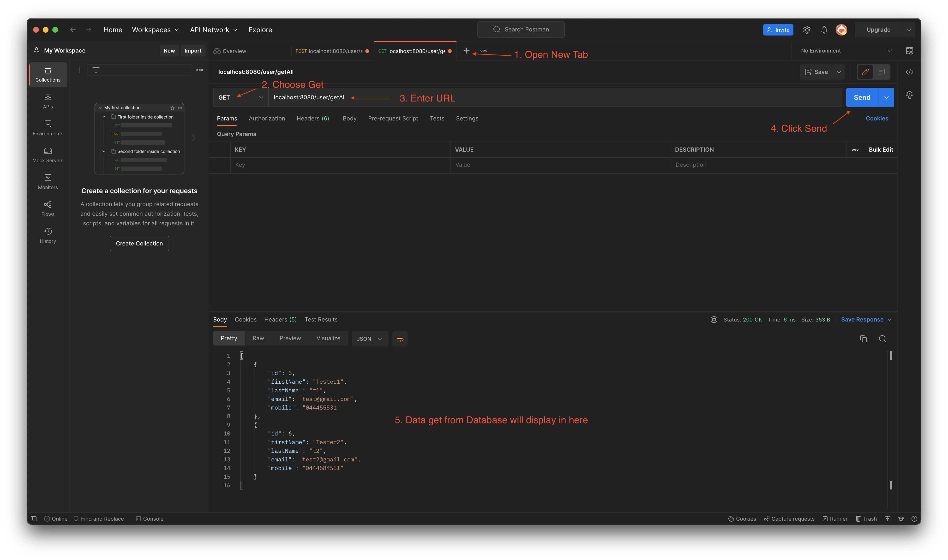Click the code snippet icon
Image resolution: width=948 pixels, height=560 pixels.
pyautogui.click(x=909, y=72)
